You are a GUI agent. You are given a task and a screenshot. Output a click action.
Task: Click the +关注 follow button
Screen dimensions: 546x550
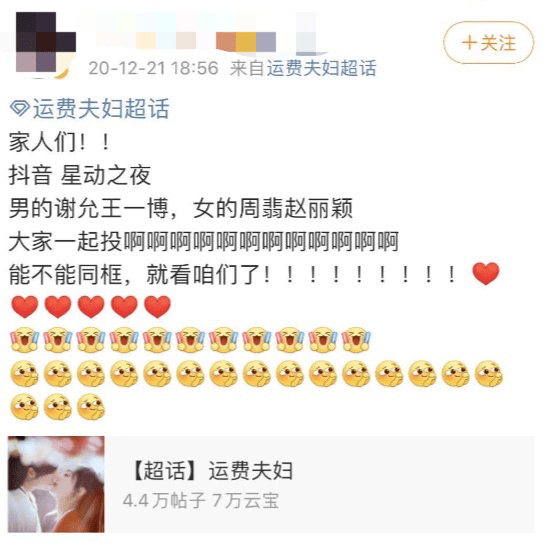click(x=488, y=43)
